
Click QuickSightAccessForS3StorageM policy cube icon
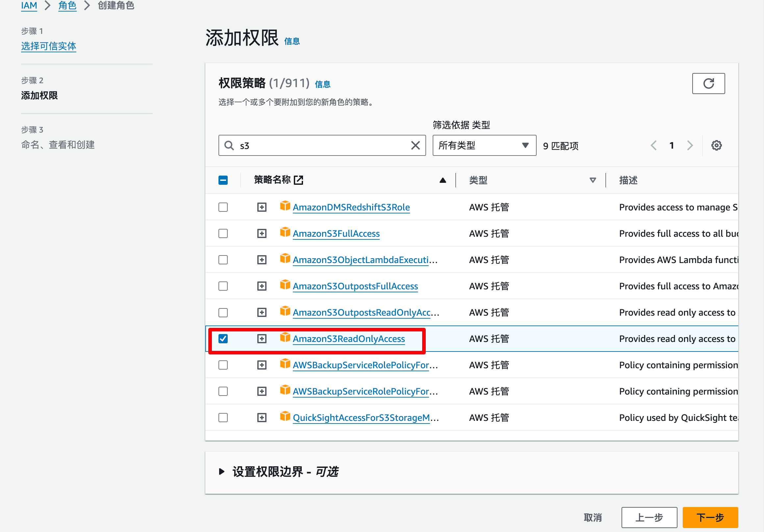(285, 416)
